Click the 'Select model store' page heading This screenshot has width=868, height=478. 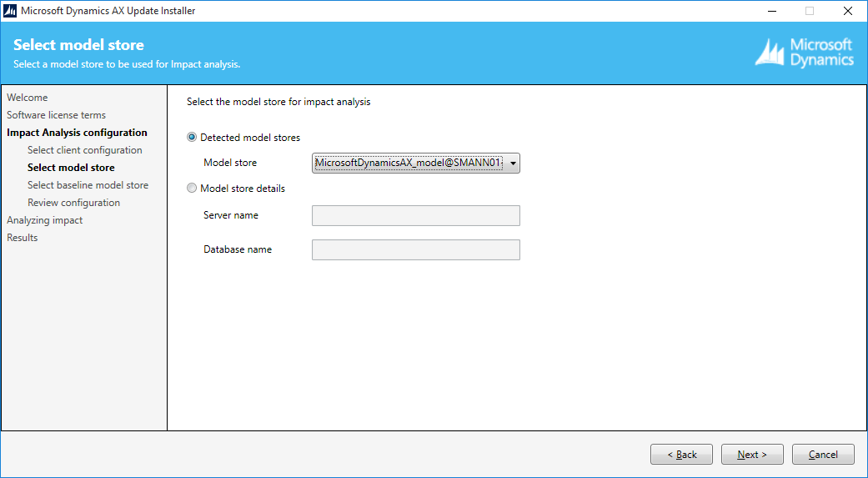pyautogui.click(x=78, y=45)
